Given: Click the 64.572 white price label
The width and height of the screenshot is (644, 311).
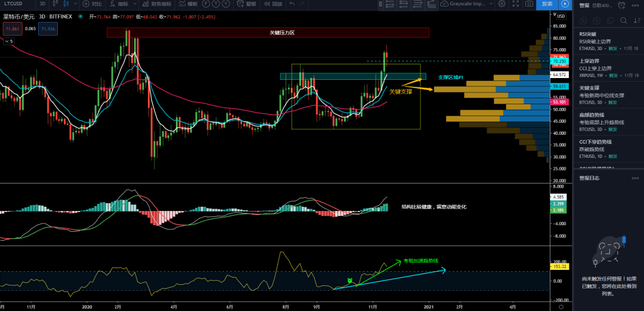Looking at the screenshot, I should [559, 74].
